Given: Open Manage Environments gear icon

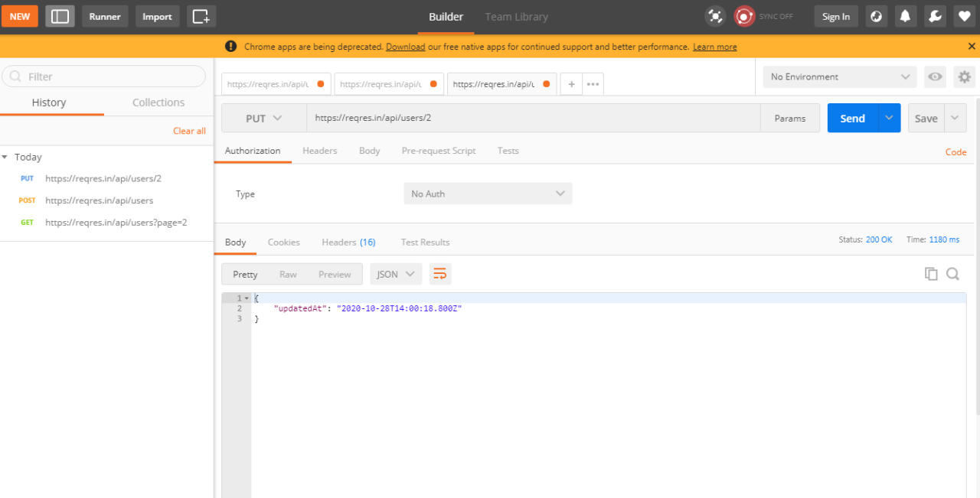Looking at the screenshot, I should pos(964,76).
